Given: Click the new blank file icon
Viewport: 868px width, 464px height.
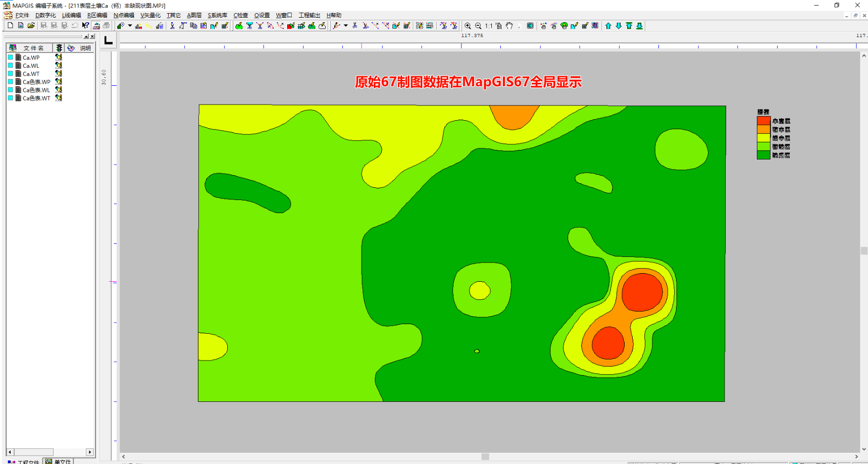Looking at the screenshot, I should click(10, 26).
